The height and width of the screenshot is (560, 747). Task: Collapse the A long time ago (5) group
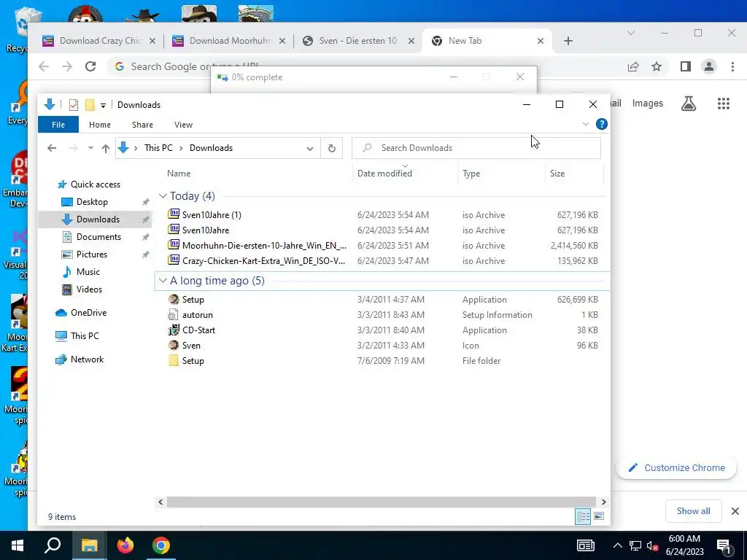click(x=163, y=281)
